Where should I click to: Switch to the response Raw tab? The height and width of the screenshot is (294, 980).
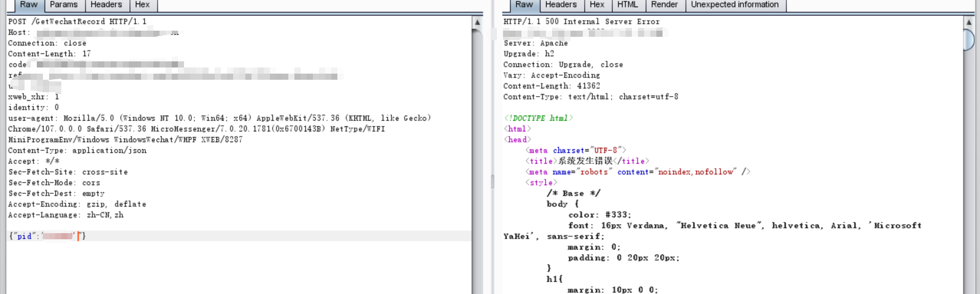click(x=524, y=5)
